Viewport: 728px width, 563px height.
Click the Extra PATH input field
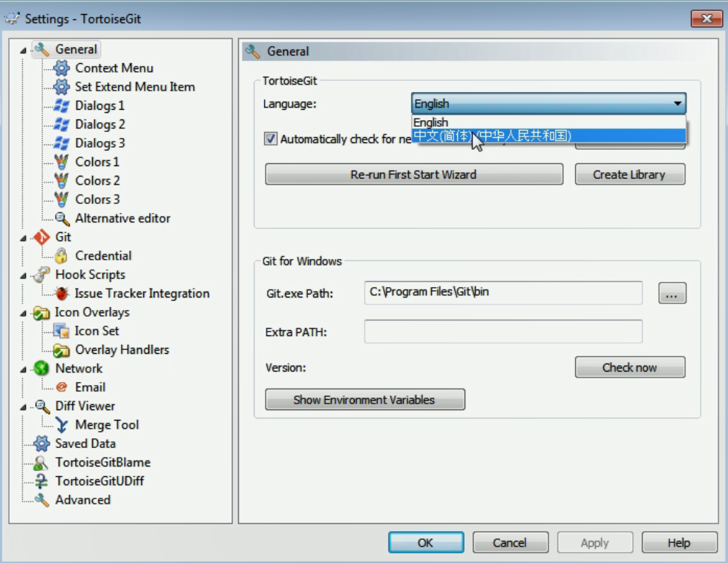click(x=503, y=332)
